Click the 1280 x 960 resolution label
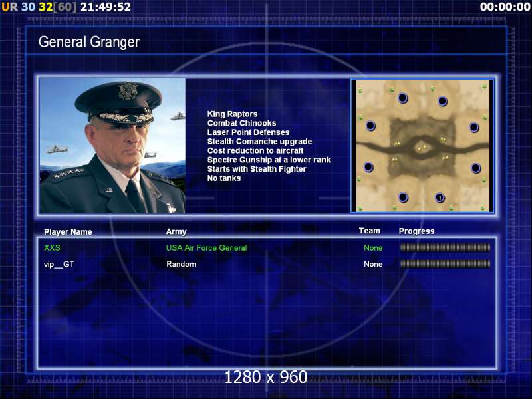This screenshot has height=399, width=532. pyautogui.click(x=266, y=377)
